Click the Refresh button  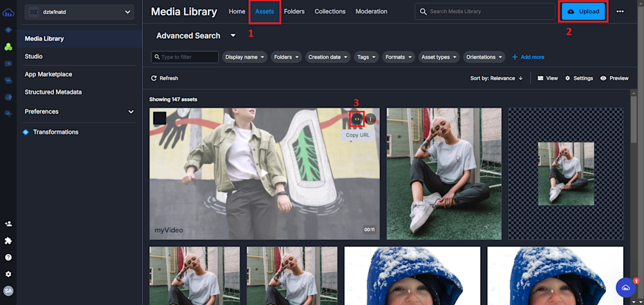point(165,78)
